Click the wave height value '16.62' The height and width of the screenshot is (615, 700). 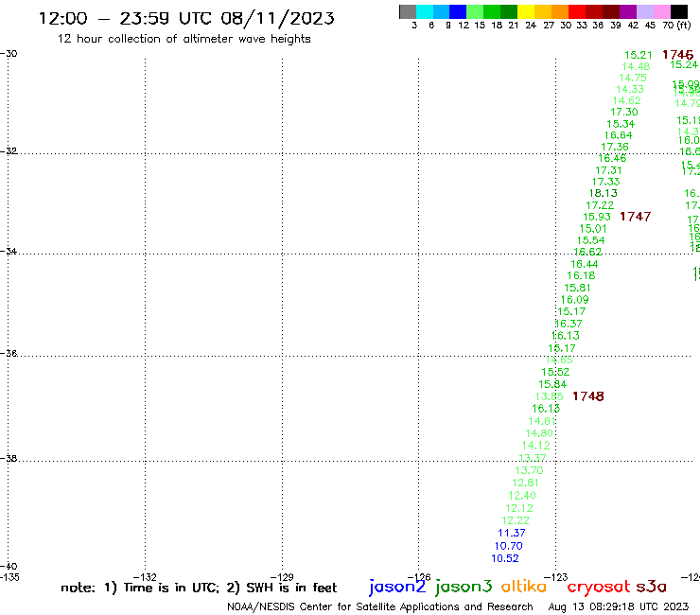coord(587,252)
